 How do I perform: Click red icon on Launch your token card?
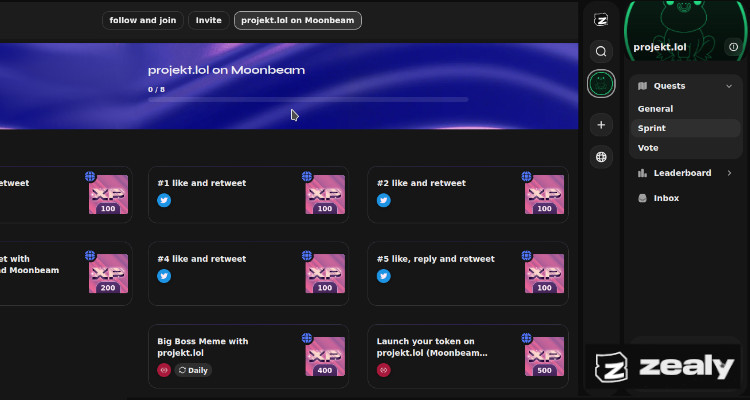tap(384, 370)
